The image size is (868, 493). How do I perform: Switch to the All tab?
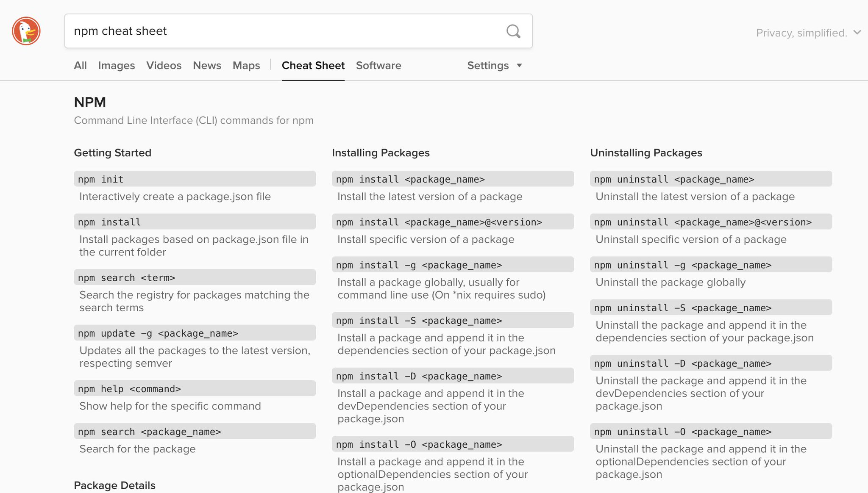80,65
